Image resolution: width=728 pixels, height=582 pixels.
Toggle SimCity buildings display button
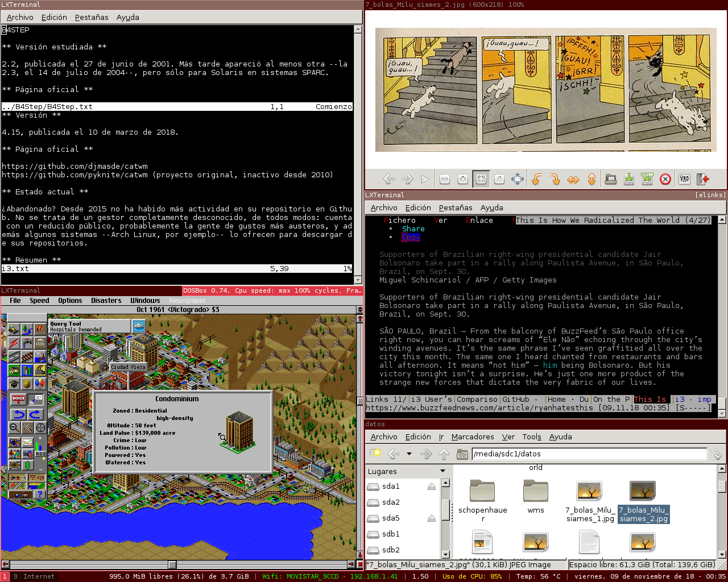click(x=19, y=479)
